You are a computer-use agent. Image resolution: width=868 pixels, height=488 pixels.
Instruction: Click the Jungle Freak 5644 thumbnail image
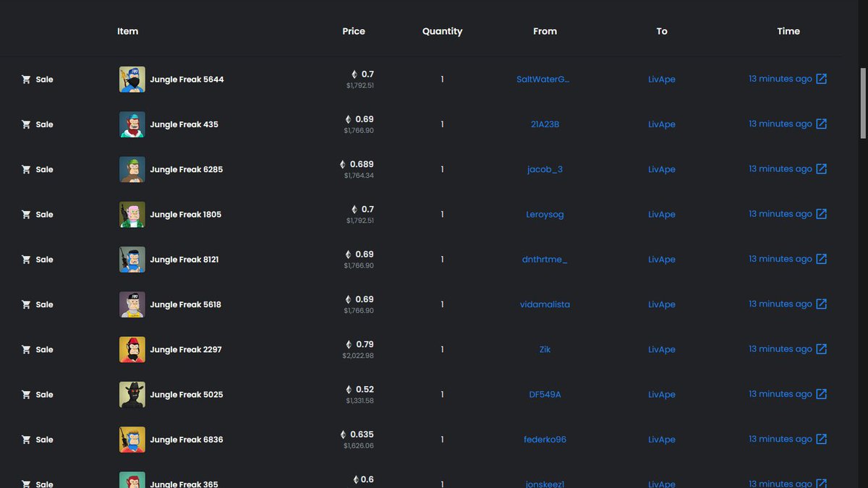[132, 79]
